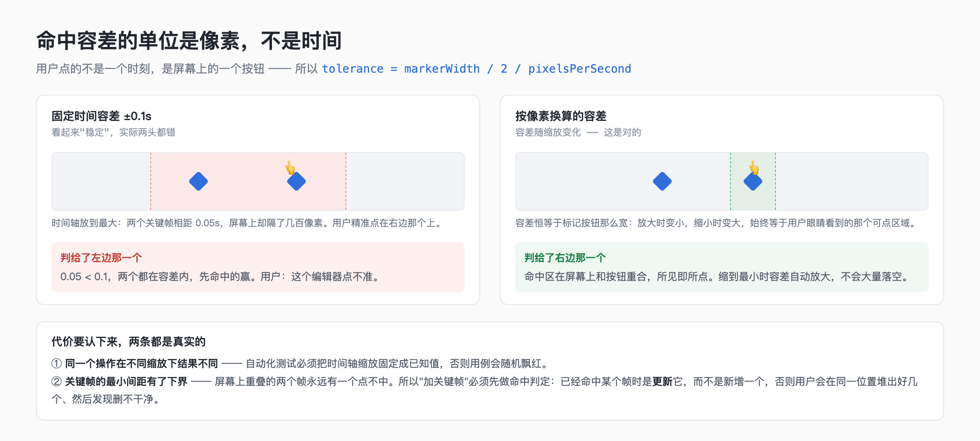Click the red result label '判给了左边那一个'

(101, 258)
